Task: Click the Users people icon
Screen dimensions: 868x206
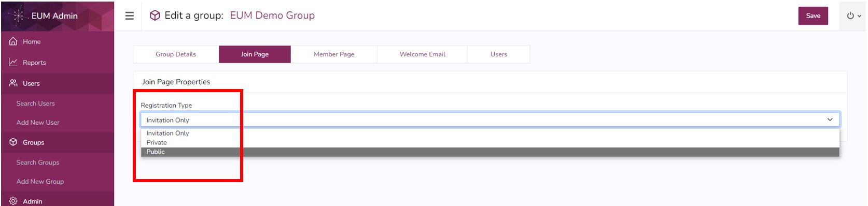Action: [x=13, y=83]
